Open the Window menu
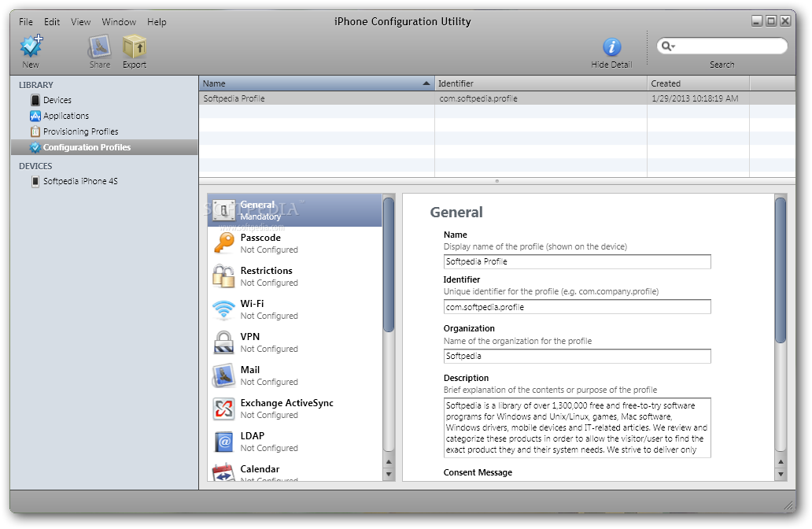The height and width of the screenshot is (529, 812). coord(119,22)
